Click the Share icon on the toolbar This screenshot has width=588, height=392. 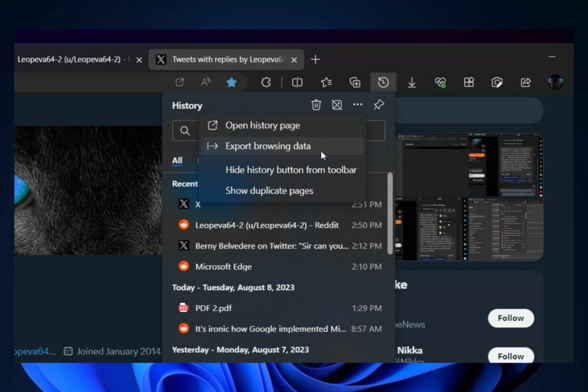pos(525,82)
